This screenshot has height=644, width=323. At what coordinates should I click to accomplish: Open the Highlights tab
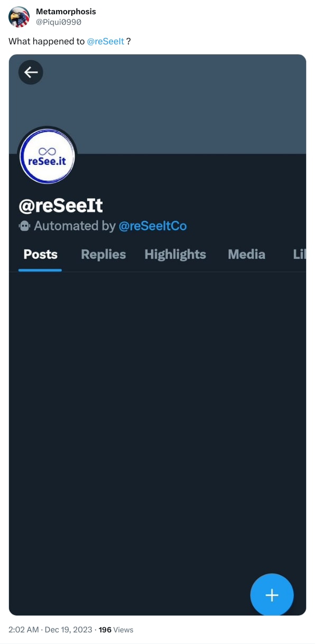(x=175, y=255)
